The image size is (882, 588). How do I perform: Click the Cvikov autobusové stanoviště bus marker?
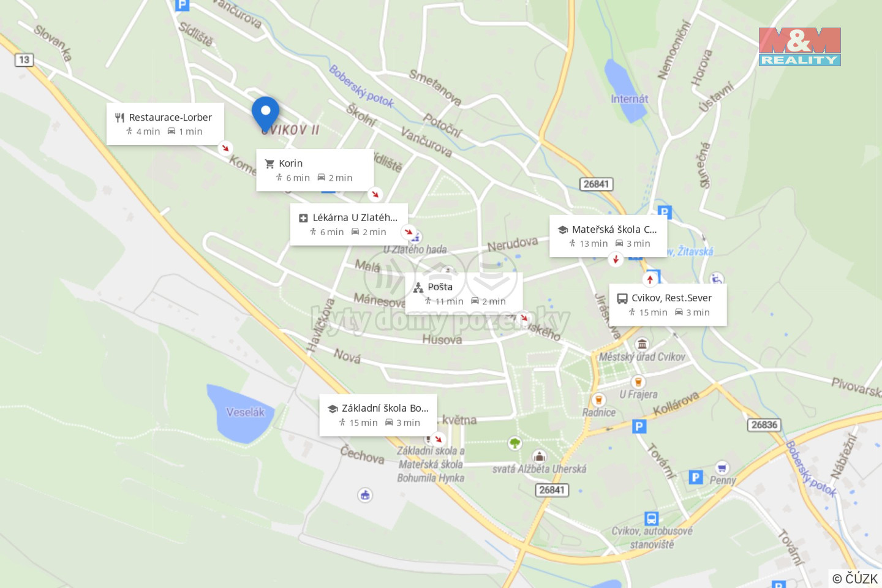point(652,519)
